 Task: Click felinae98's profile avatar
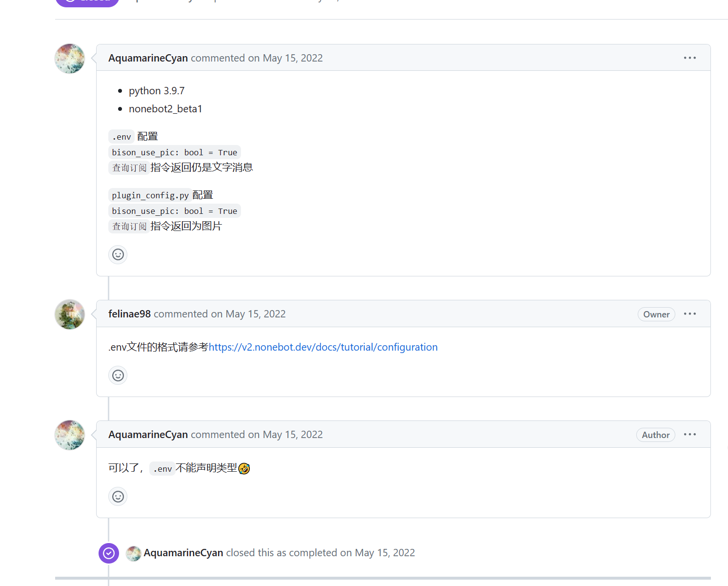70,314
